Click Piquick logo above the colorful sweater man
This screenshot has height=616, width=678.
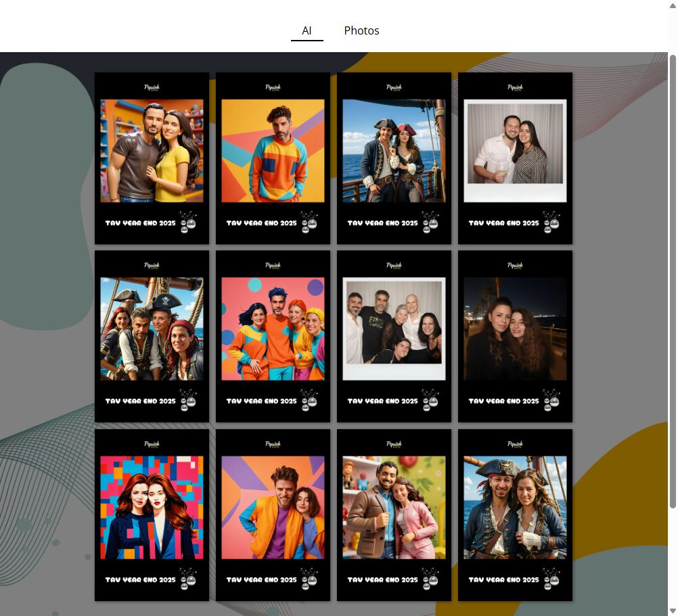point(273,87)
